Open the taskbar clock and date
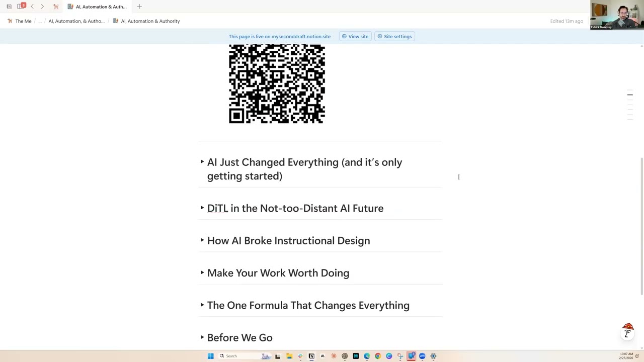This screenshot has height=362, width=644. [626, 355]
